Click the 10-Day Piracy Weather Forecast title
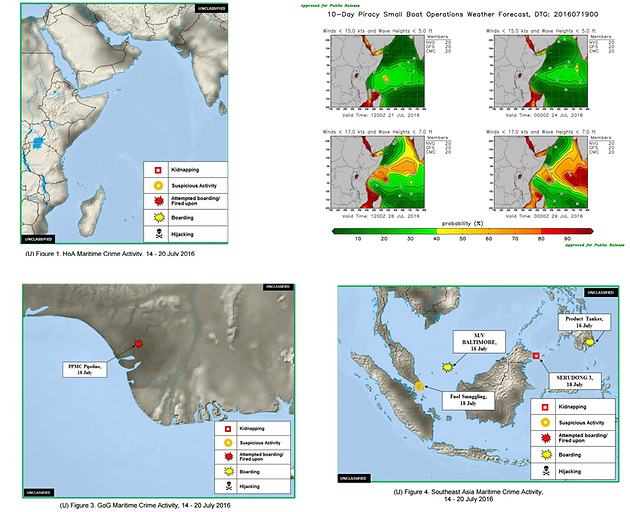The width and height of the screenshot is (630, 512). (462, 14)
